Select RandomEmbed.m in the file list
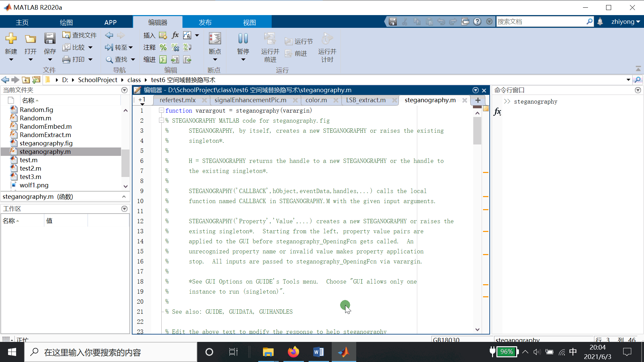The image size is (644, 362). point(46,126)
